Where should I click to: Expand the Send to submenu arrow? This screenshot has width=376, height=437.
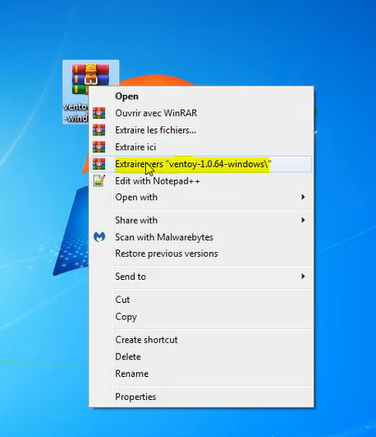303,276
